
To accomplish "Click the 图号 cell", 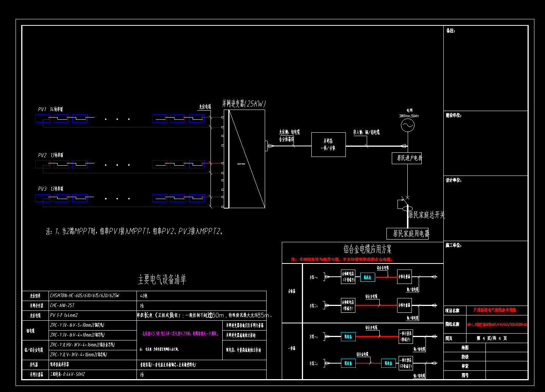I will coord(465,375).
